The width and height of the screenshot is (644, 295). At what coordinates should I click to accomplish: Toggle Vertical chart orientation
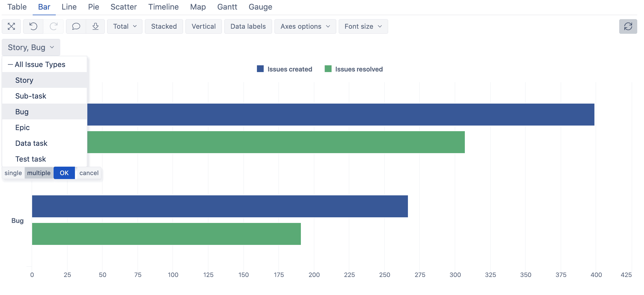203,26
